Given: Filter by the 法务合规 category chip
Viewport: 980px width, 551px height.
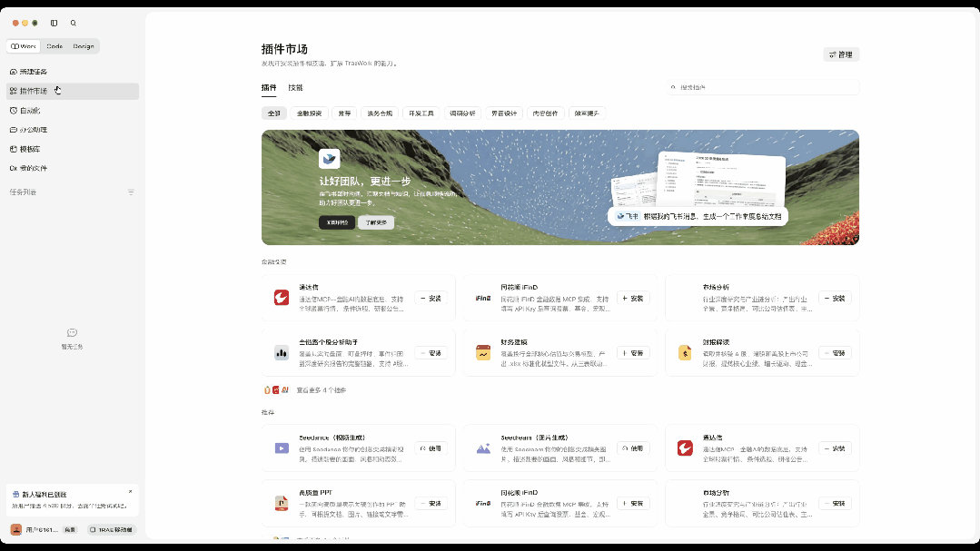Looking at the screenshot, I should [380, 113].
